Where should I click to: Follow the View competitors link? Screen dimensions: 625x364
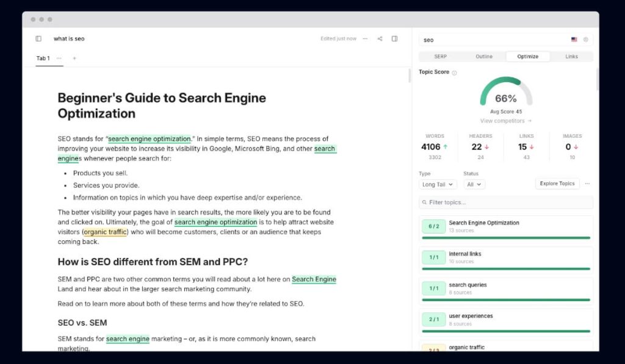coord(505,121)
